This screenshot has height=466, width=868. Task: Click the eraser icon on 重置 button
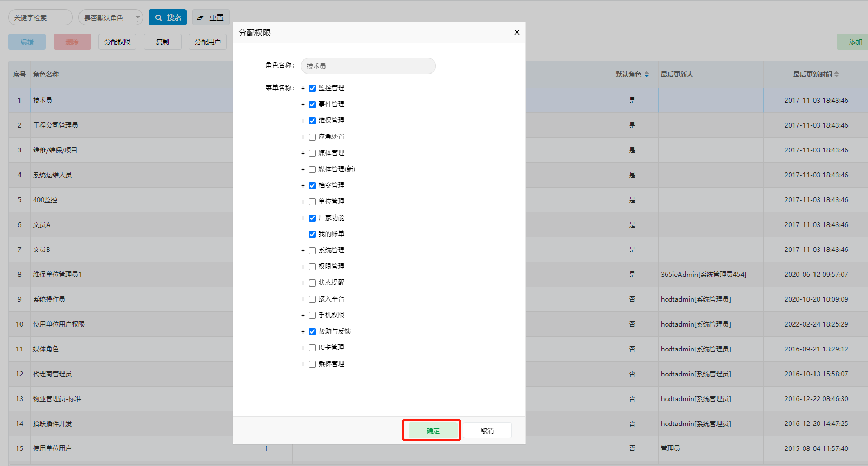[x=201, y=18]
